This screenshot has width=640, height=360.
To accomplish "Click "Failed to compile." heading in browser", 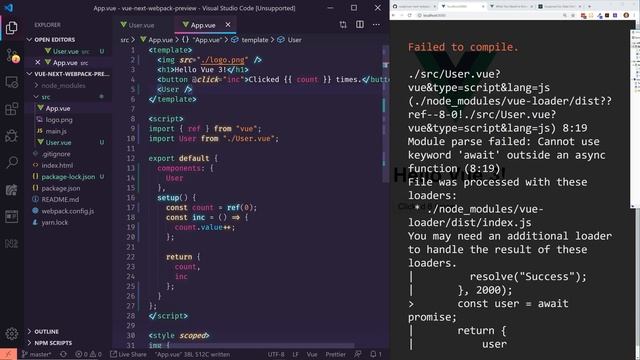I will point(463,47).
